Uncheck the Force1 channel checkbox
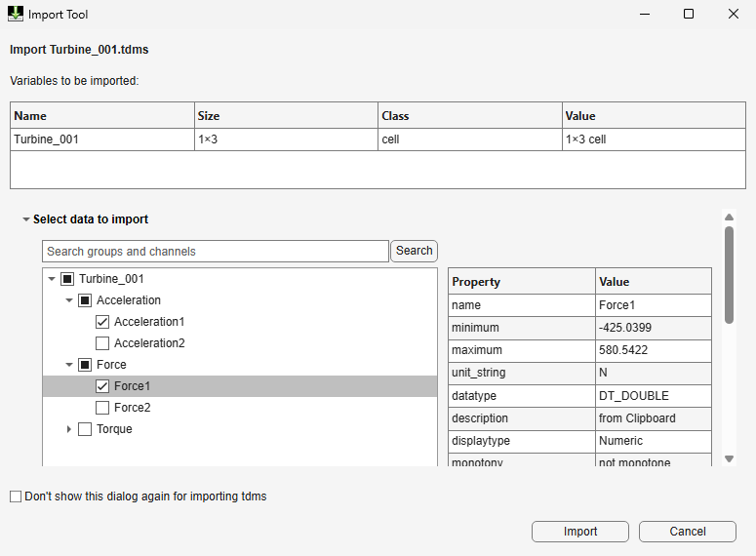Screen dimensions: 756x556 (102, 386)
